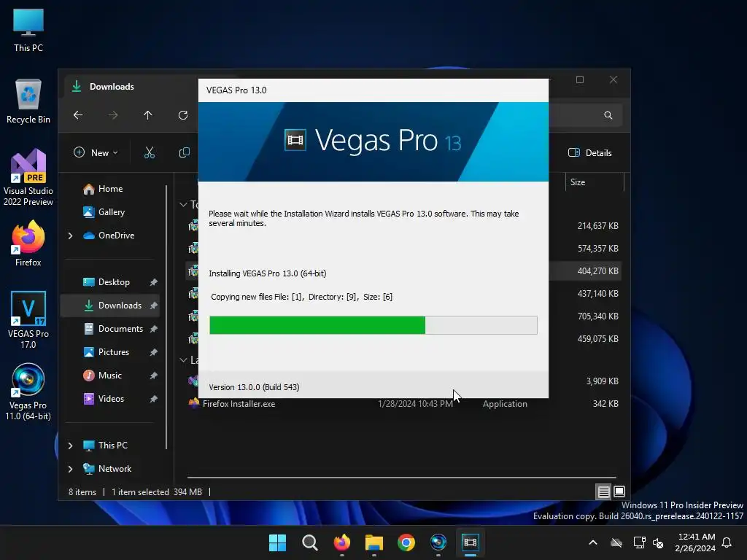Open the Windows Start menu
This screenshot has height=560, width=747.
point(277,542)
